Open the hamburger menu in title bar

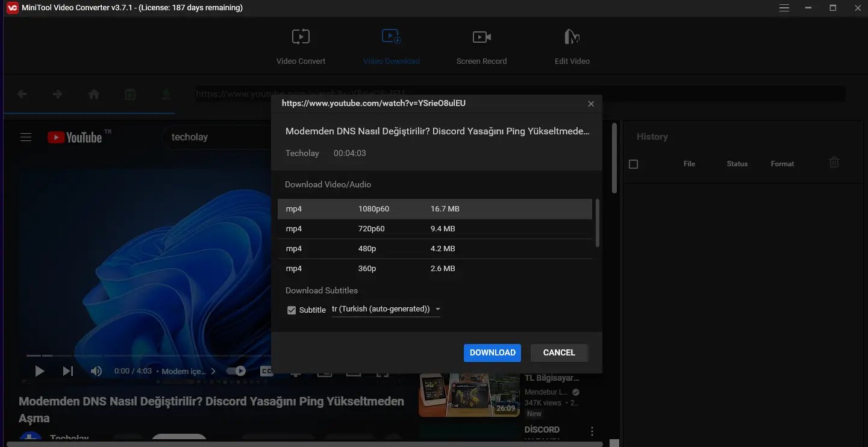(784, 8)
